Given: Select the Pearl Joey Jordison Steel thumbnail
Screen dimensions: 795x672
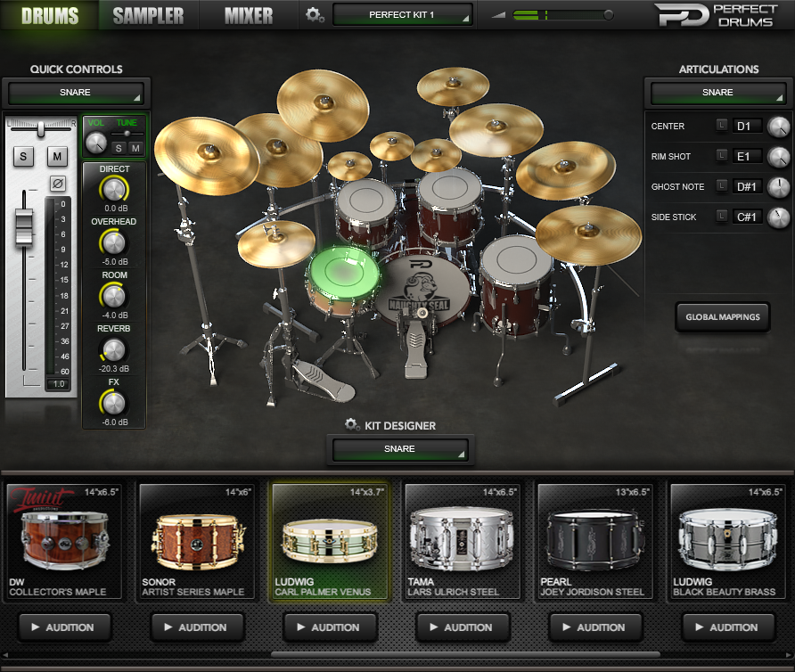Looking at the screenshot, I should point(595,541).
